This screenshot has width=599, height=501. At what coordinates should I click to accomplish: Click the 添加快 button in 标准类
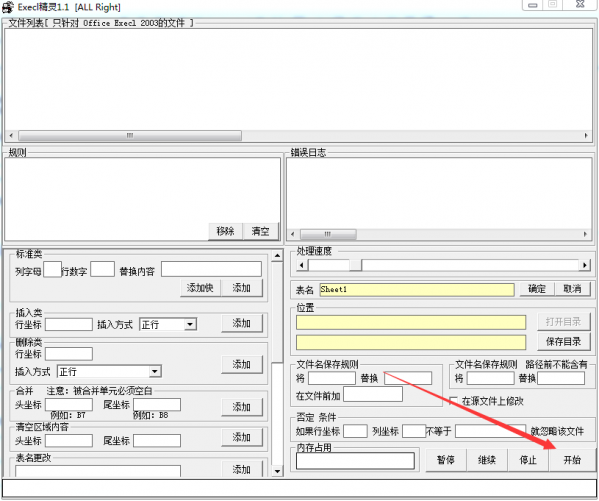pos(200,288)
